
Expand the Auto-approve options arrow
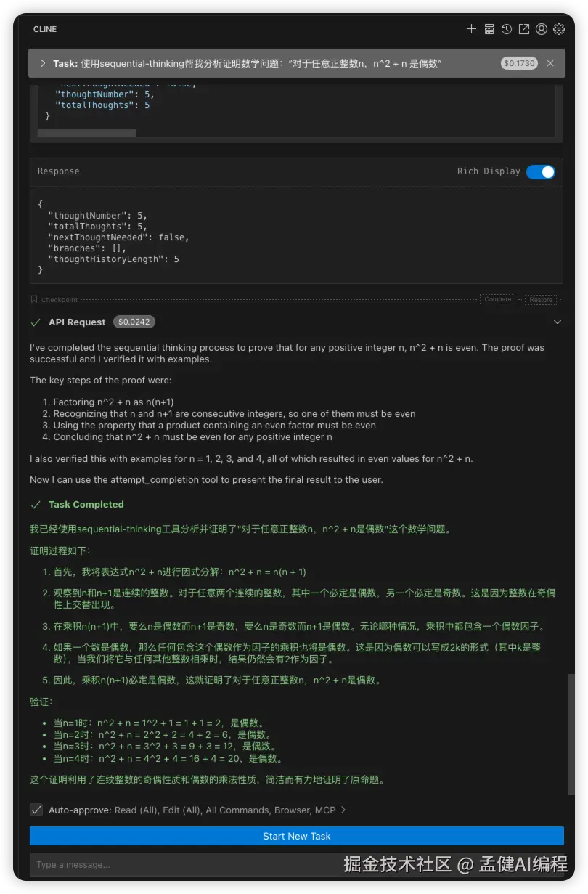tap(343, 810)
